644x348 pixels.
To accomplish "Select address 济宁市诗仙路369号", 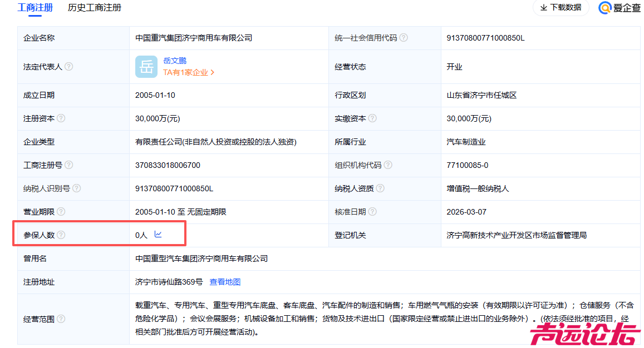I will (169, 282).
